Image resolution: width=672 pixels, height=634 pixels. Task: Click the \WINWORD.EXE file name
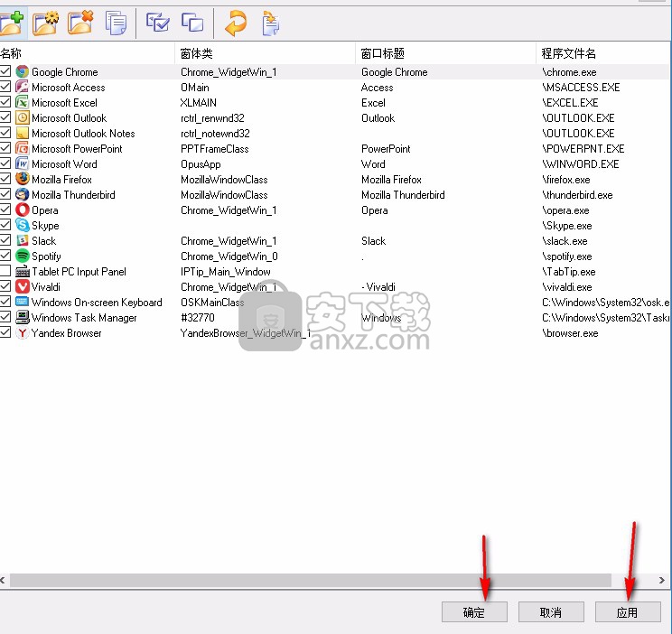(580, 164)
